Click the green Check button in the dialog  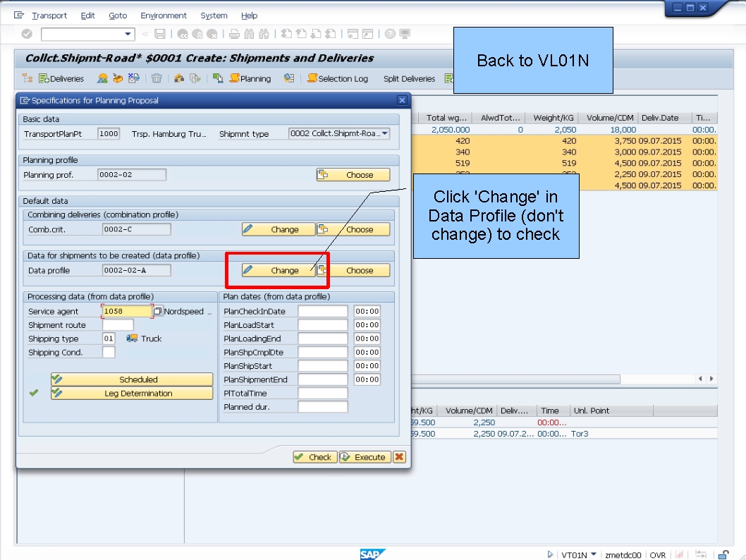314,456
